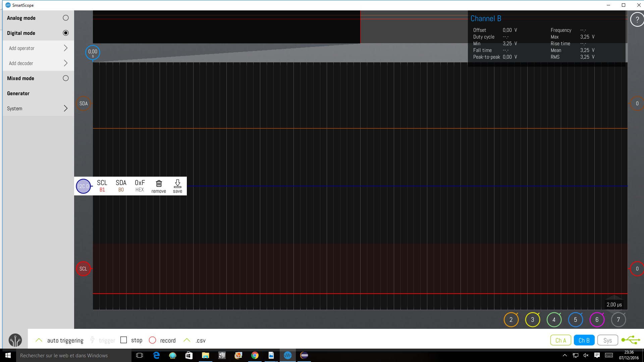The image size is (644, 362).
Task: Open the System submenu chevron
Action: point(66,108)
